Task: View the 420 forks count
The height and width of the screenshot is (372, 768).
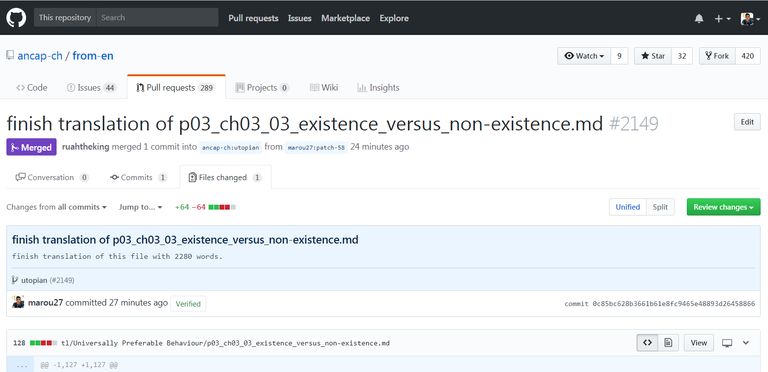Action: 747,56
